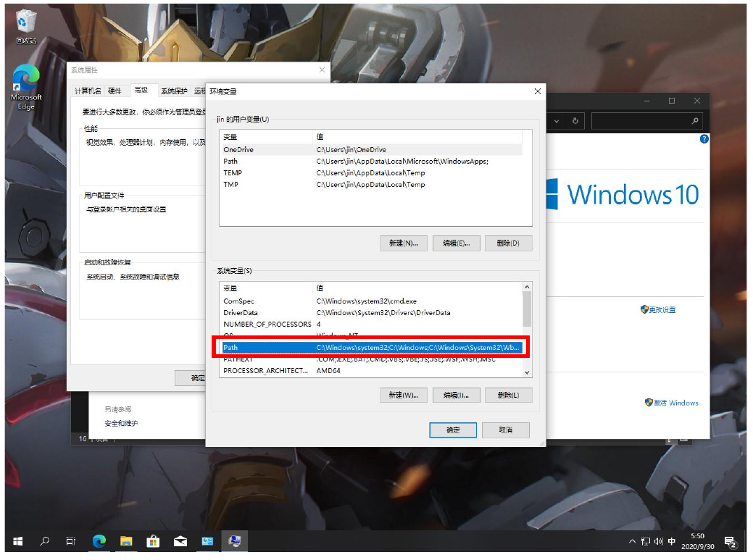This screenshot has height=560, width=753.
Task: Launch File Explorer from the taskbar
Action: coord(126,541)
